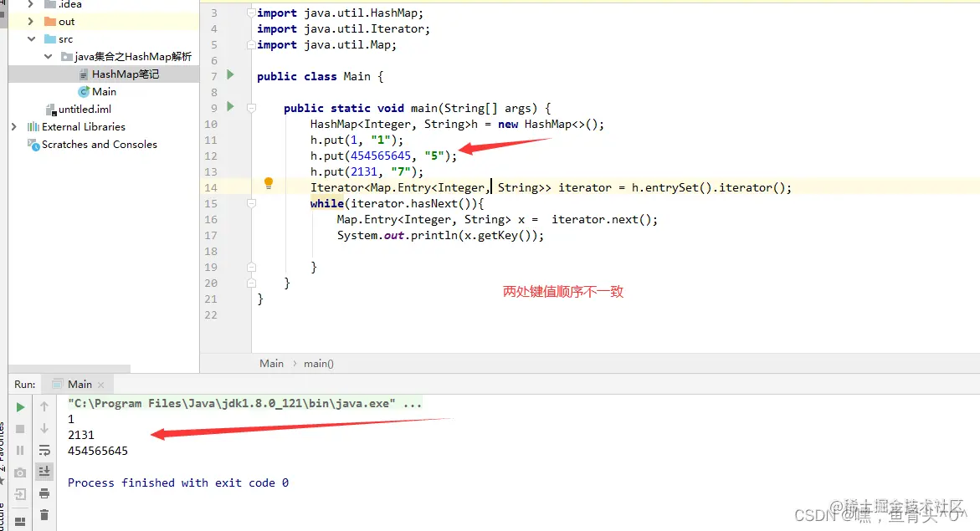Click run gutter arrow beside class Main
The width and height of the screenshot is (980, 531).
pyautogui.click(x=230, y=75)
